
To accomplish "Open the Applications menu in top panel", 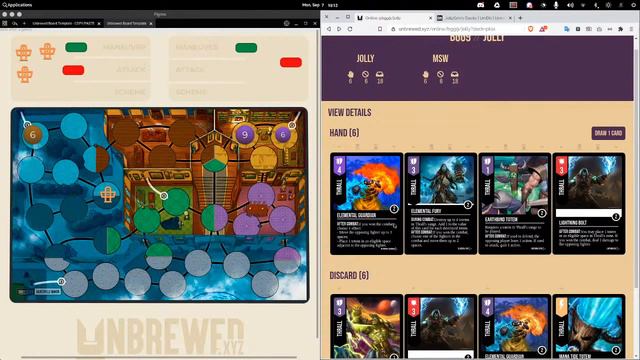I will pos(17,5).
